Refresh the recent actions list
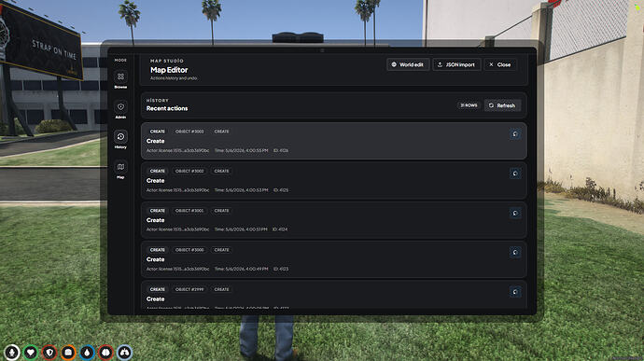The width and height of the screenshot is (644, 361). (x=502, y=105)
